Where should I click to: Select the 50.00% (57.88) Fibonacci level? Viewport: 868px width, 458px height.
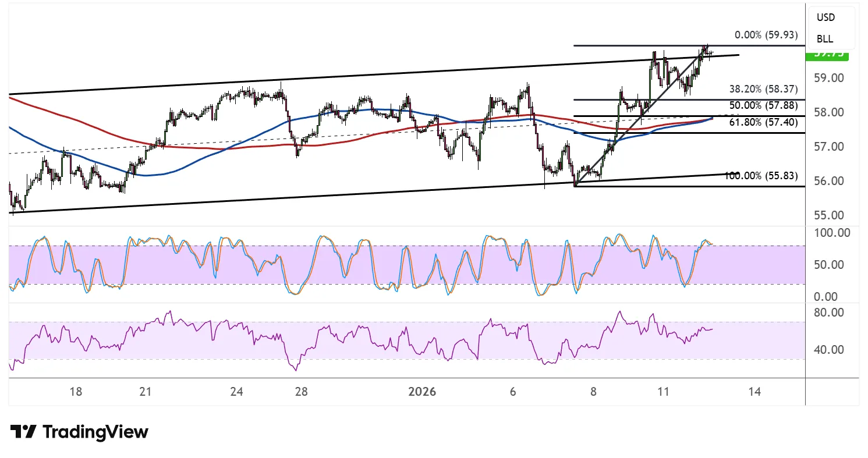pyautogui.click(x=763, y=105)
